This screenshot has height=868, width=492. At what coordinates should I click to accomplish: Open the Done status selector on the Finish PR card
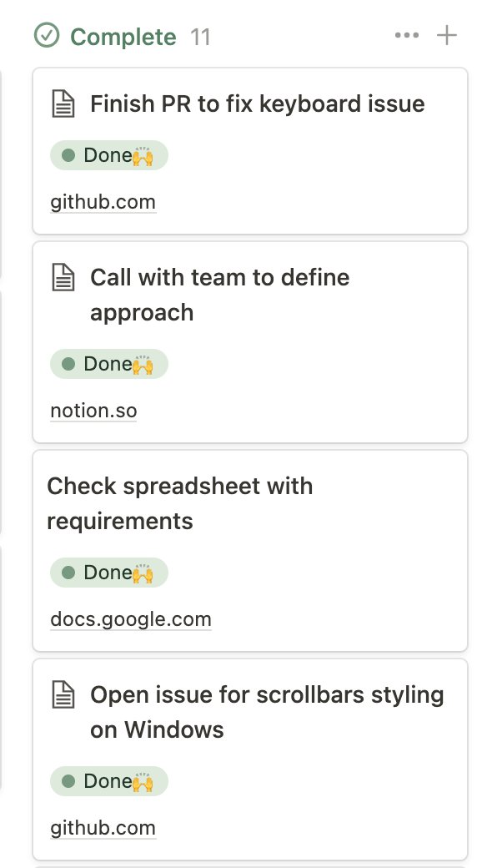pyautogui.click(x=109, y=155)
